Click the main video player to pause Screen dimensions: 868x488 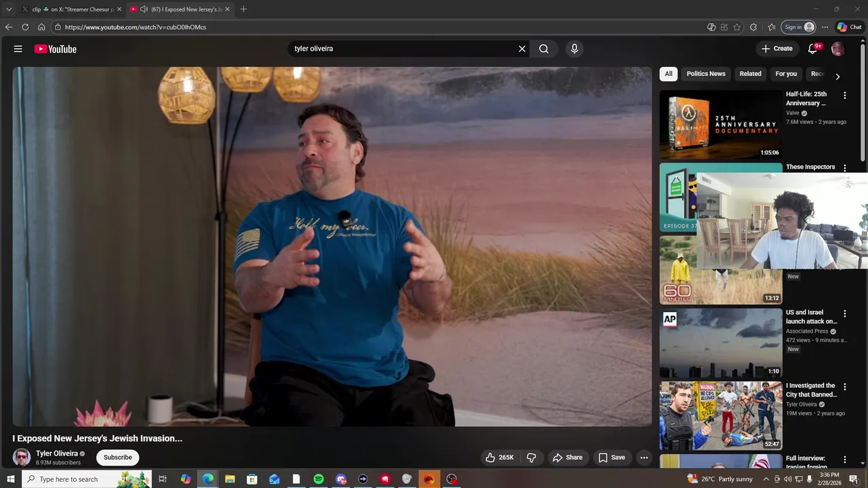tap(332, 246)
